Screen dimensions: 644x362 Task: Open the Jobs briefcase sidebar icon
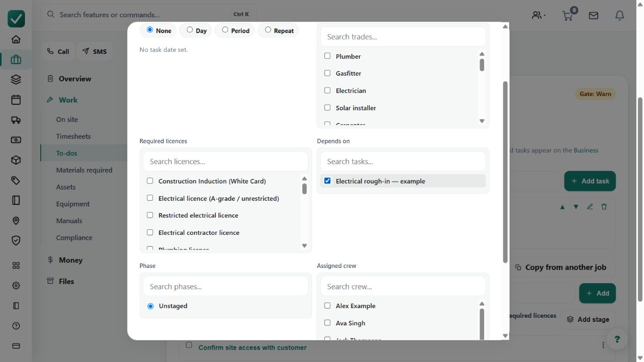pyautogui.click(x=16, y=59)
